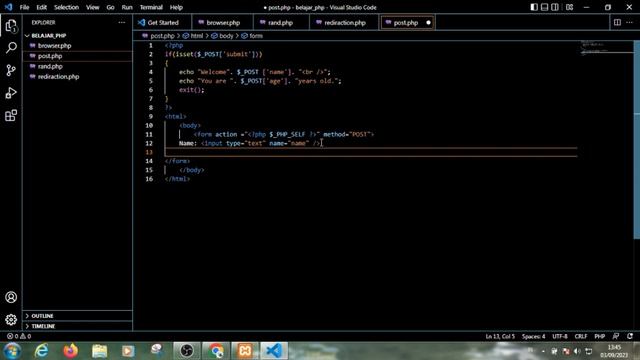Open the Source Control view icon
This screenshot has width=640, height=360.
[x=11, y=70]
